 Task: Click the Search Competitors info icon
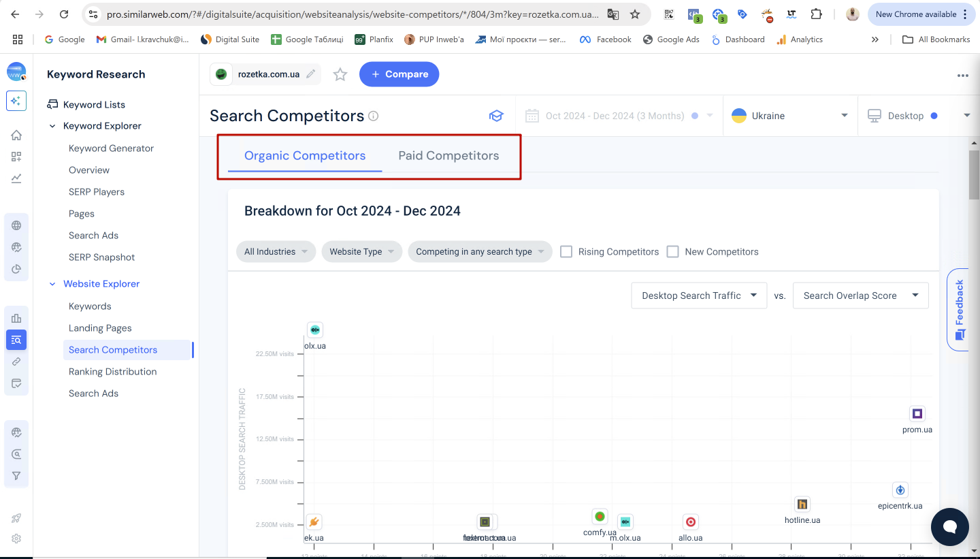(x=373, y=116)
